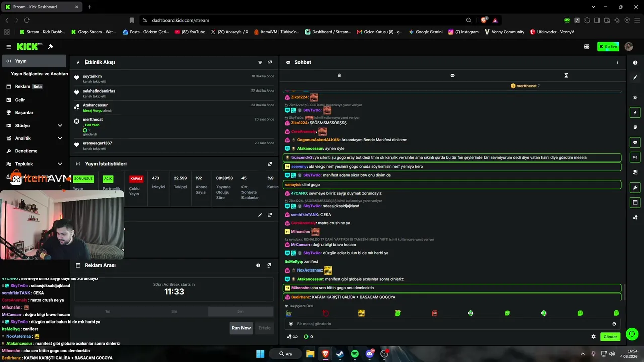644x362 pixels.
Task: Click the green headset support button
Action: 632,334
